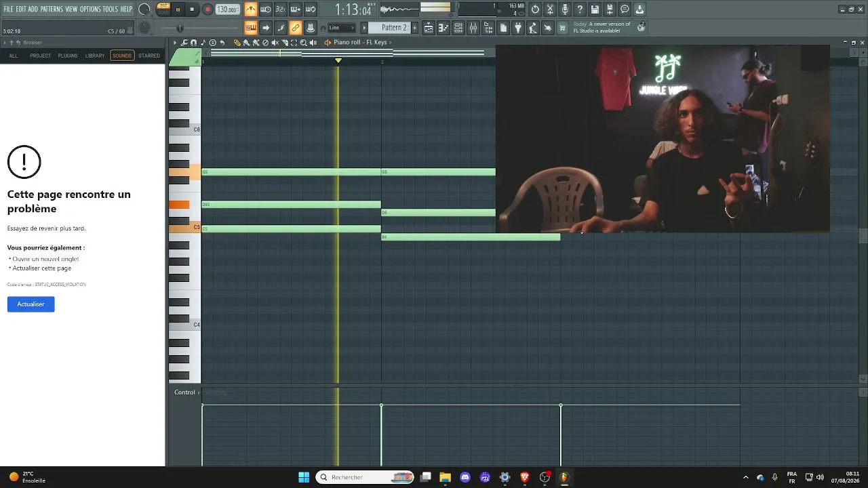Open the piano roll wrench tools
The image size is (868, 488).
(184, 43)
